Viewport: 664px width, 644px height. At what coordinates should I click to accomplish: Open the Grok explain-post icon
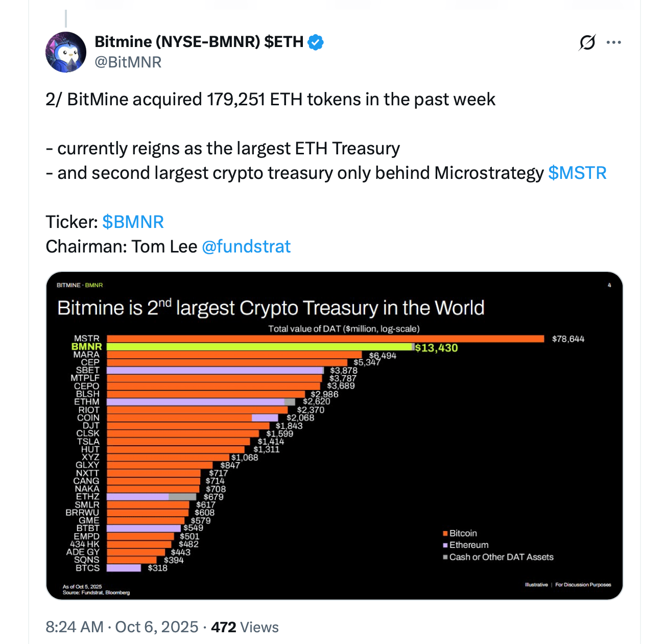[x=587, y=42]
